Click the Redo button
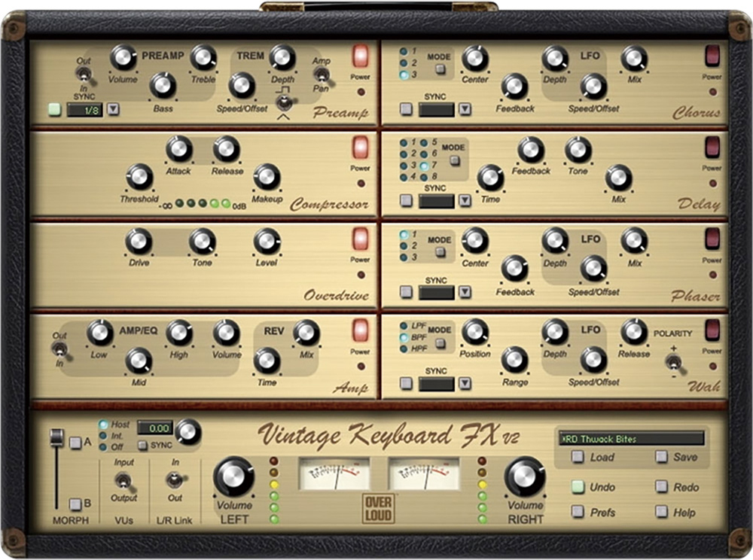This screenshot has height=560, width=753. pyautogui.click(x=662, y=487)
